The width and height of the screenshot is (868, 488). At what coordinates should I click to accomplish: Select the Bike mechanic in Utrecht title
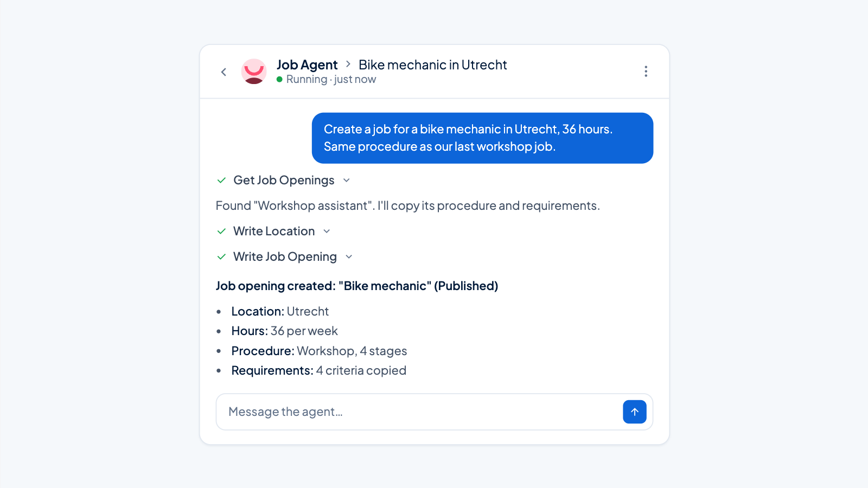point(433,65)
